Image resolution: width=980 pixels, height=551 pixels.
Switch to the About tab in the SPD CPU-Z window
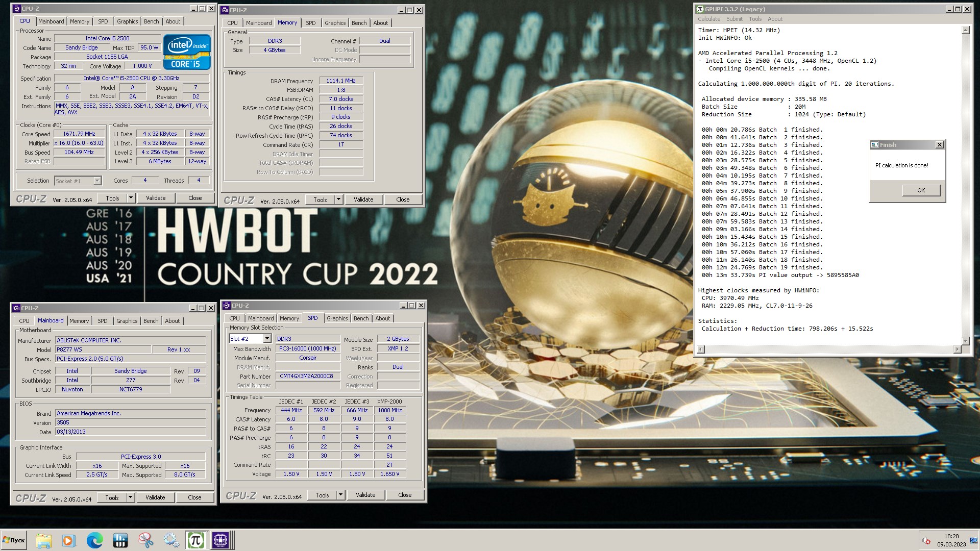382,318
